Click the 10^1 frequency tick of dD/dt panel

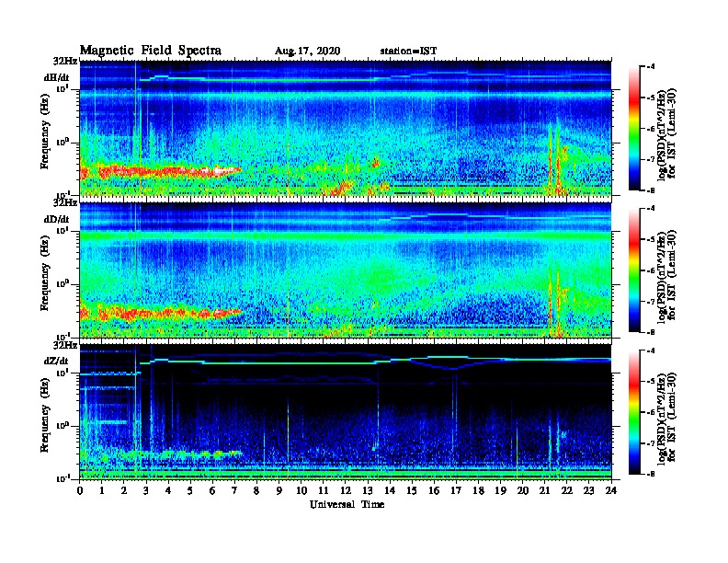(x=63, y=231)
